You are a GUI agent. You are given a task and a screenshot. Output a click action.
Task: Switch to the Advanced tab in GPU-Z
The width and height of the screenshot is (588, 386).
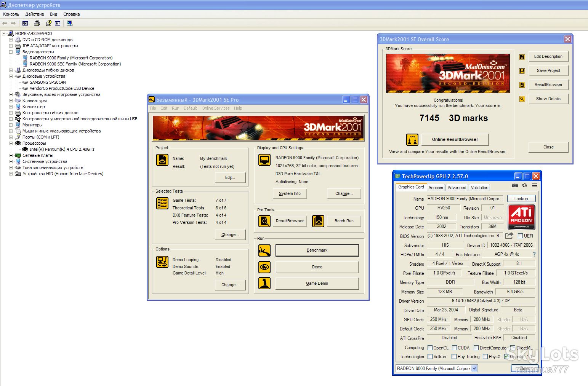457,188
